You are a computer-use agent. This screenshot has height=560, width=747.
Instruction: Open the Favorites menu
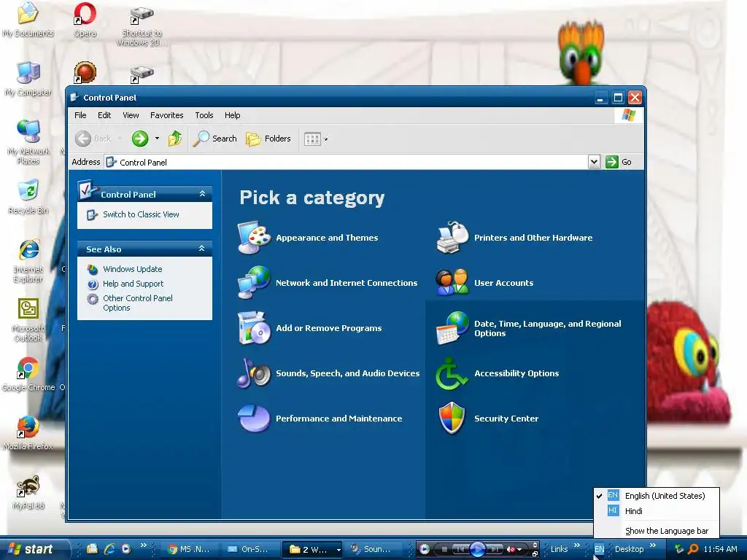coord(167,115)
